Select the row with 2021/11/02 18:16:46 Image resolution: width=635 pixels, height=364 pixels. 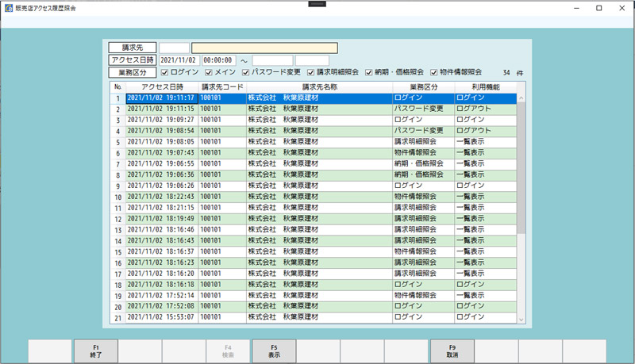pos(314,229)
